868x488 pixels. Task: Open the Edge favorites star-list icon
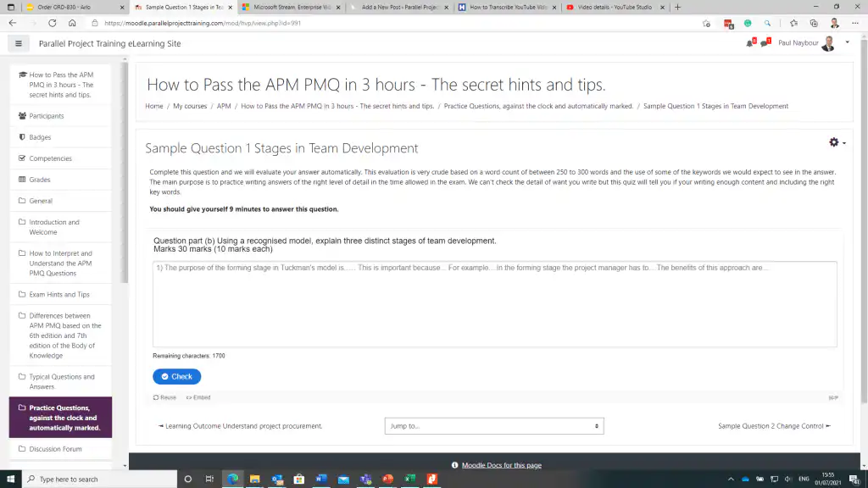(793, 23)
